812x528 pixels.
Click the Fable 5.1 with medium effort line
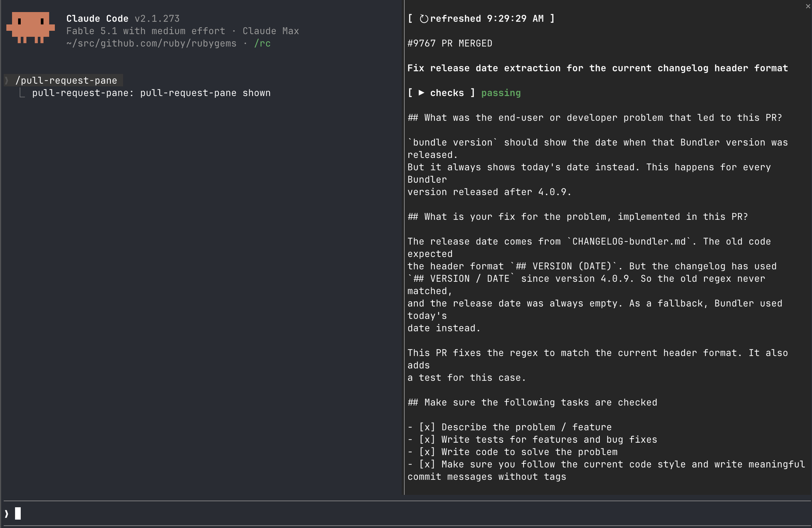[x=183, y=31]
